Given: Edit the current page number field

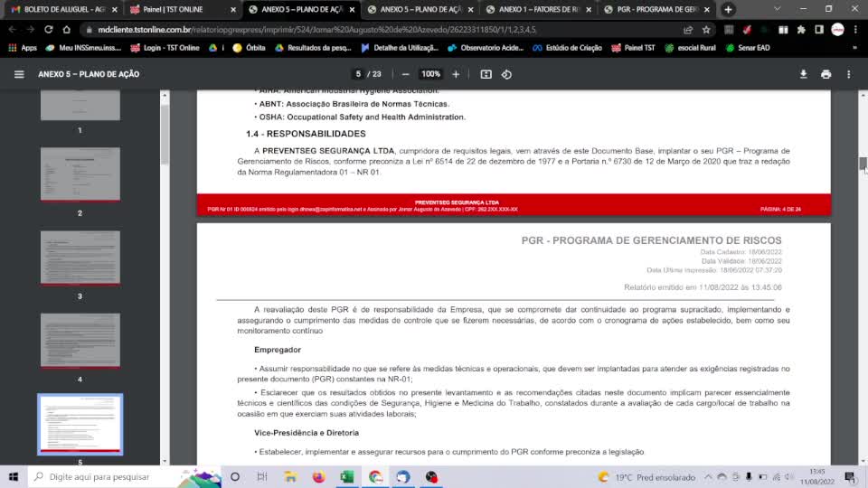Looking at the screenshot, I should (x=358, y=74).
